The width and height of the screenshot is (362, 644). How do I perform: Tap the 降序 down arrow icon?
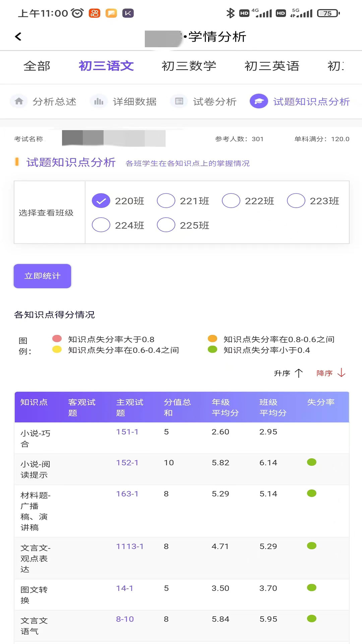click(341, 373)
